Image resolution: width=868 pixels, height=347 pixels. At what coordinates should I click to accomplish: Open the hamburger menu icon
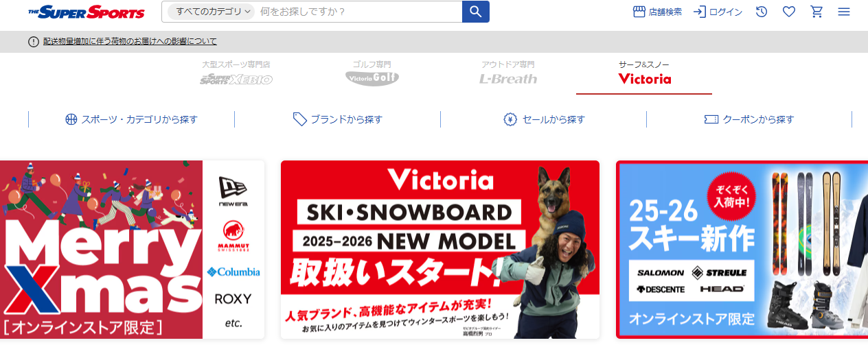(x=844, y=12)
